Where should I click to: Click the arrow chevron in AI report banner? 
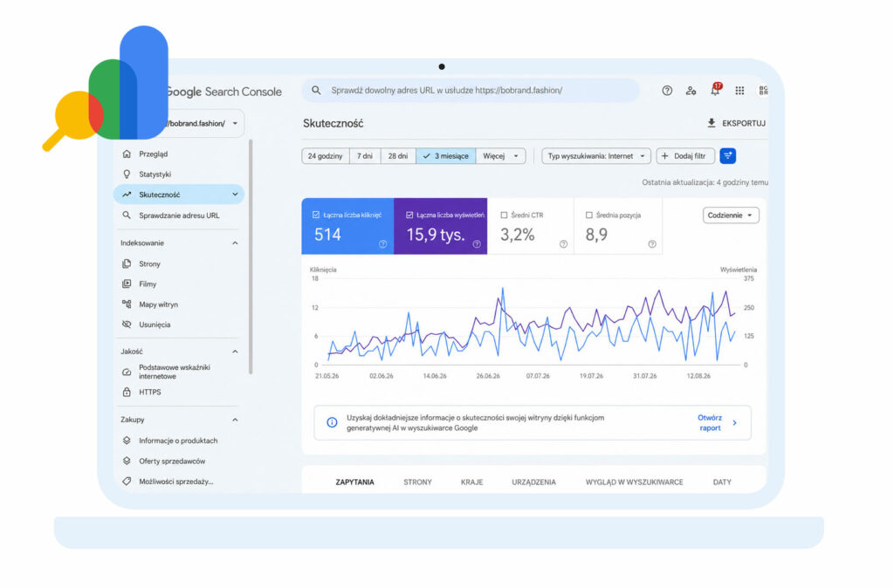point(734,423)
